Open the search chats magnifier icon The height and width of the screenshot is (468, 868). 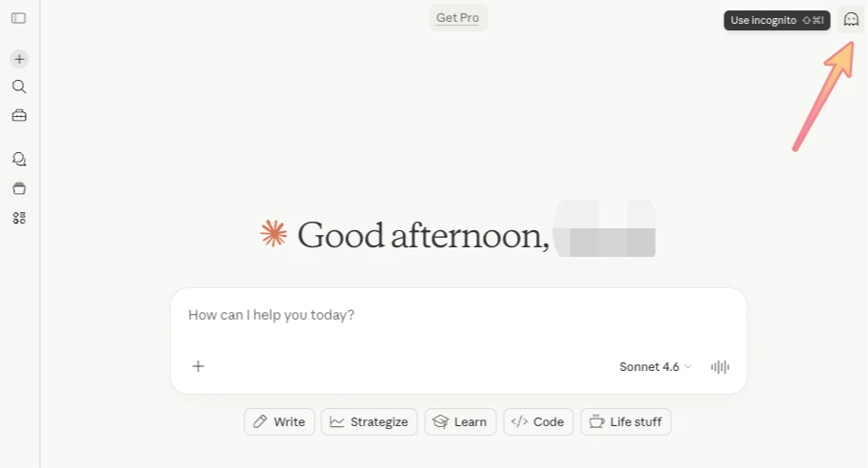(x=19, y=87)
